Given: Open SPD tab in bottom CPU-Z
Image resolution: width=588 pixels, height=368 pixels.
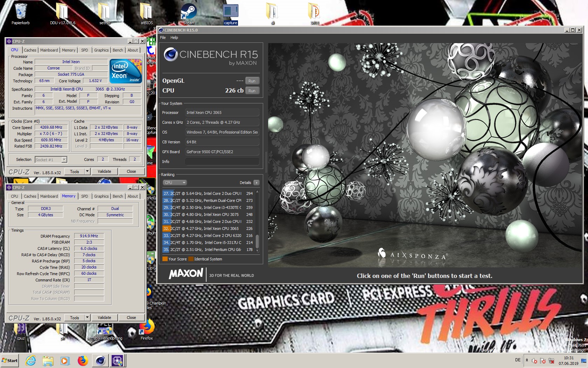Looking at the screenshot, I should (x=85, y=196).
